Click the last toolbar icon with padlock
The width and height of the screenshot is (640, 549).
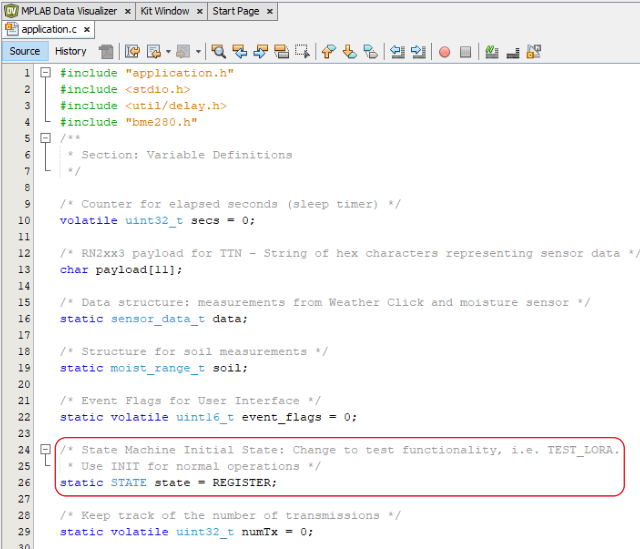[x=534, y=52]
